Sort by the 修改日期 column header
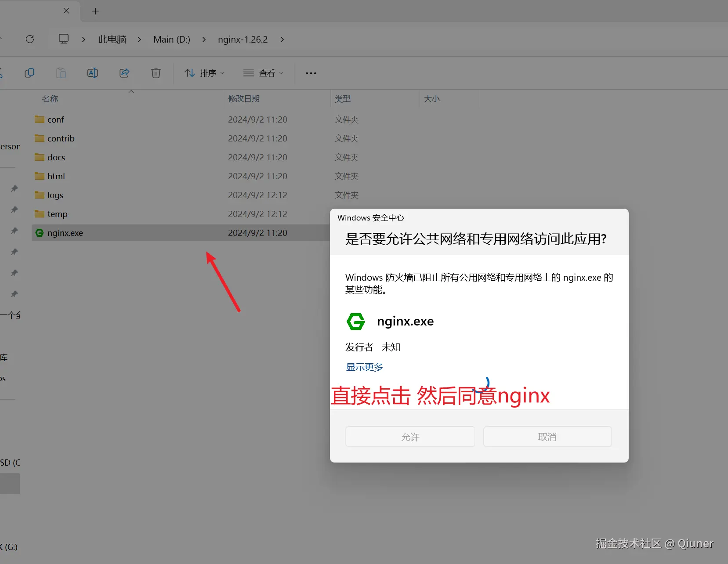Screen dimensions: 728x564 click(x=244, y=99)
